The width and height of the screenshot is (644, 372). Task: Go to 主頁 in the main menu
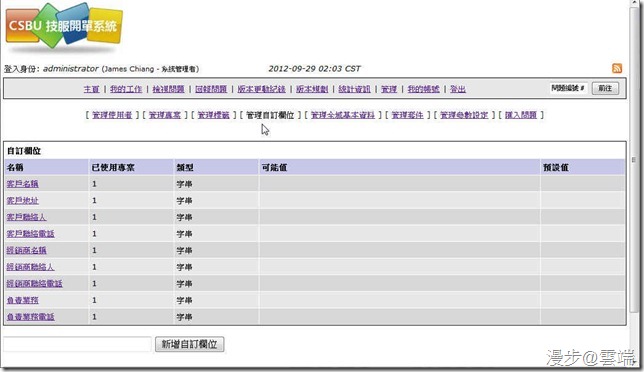(x=92, y=89)
